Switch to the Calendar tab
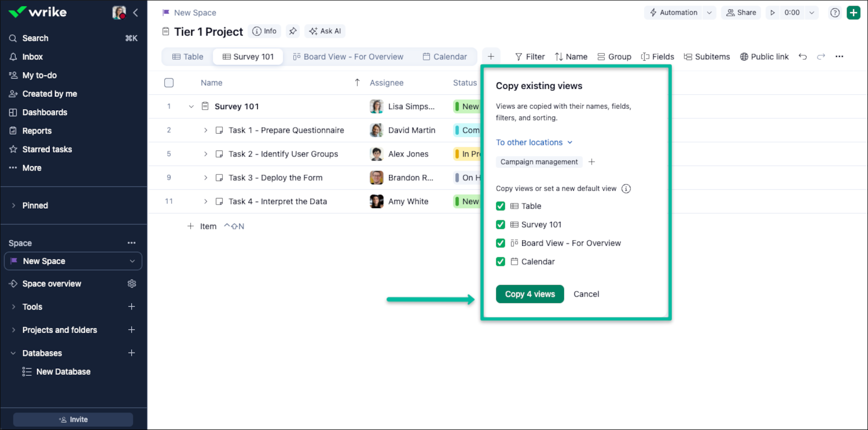The image size is (868, 430). click(445, 57)
